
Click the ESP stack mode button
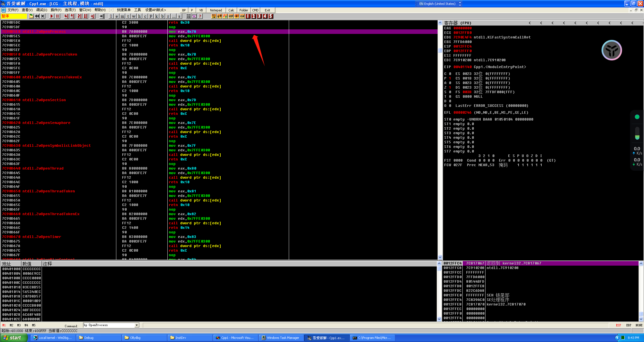(x=618, y=325)
